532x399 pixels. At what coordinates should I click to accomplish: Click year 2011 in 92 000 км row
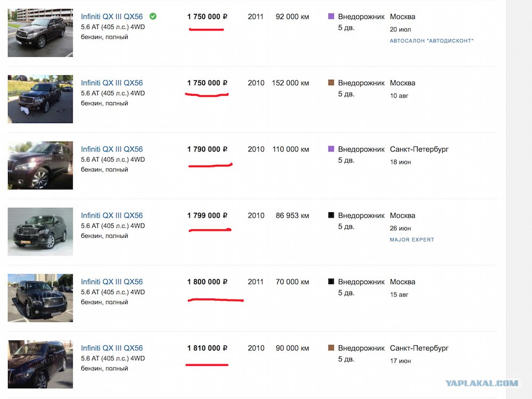pos(255,16)
